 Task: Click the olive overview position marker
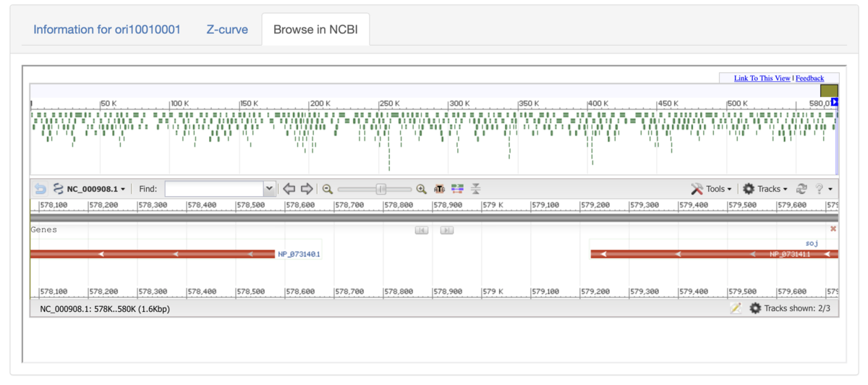pyautogui.click(x=829, y=90)
